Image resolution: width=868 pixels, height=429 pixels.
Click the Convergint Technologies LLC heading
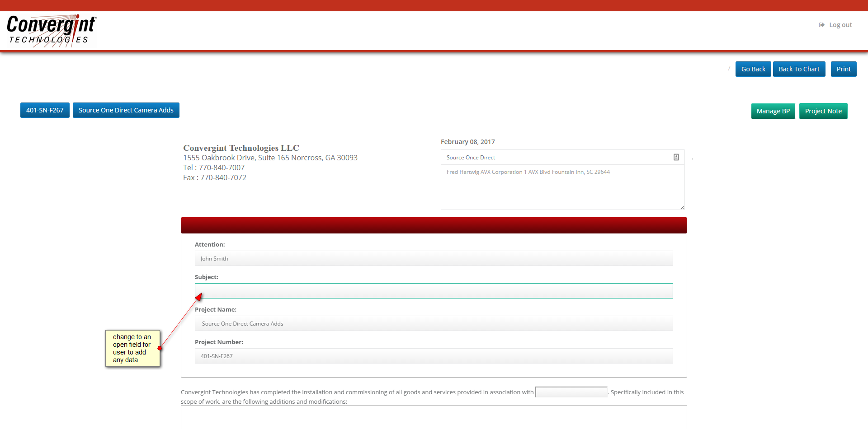(x=241, y=148)
